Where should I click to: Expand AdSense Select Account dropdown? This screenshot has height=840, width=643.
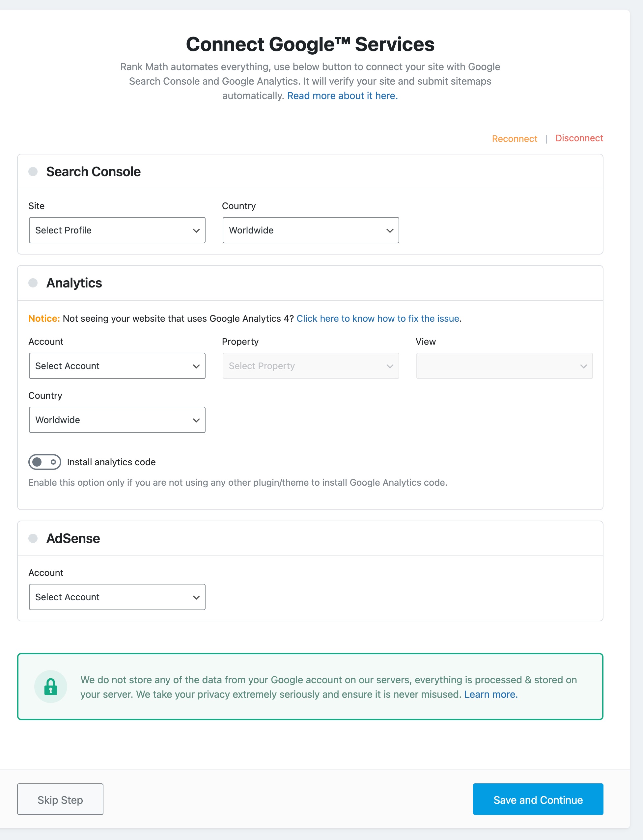click(117, 597)
